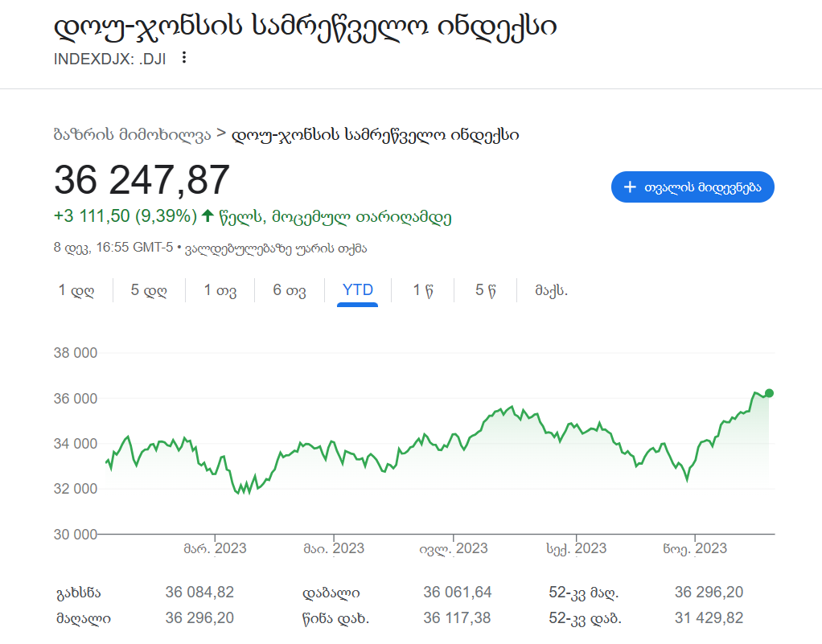
Task: Show the "5 წ" chart range
Action: [x=484, y=290]
